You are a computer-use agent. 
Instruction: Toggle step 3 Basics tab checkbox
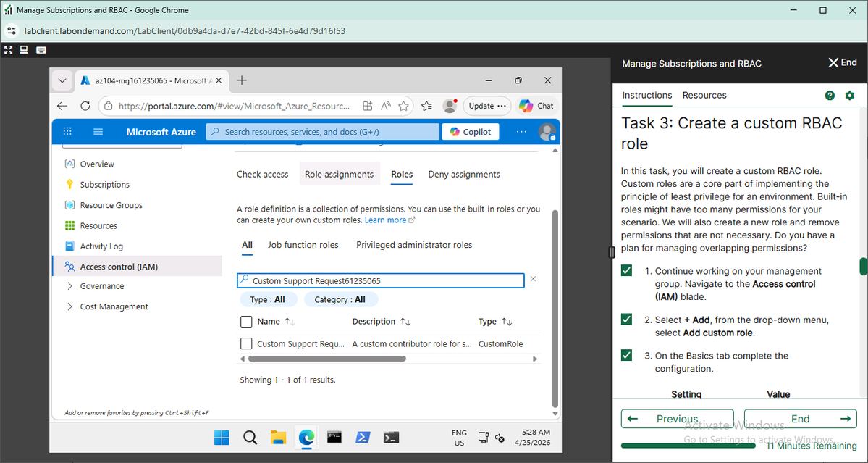tap(627, 356)
